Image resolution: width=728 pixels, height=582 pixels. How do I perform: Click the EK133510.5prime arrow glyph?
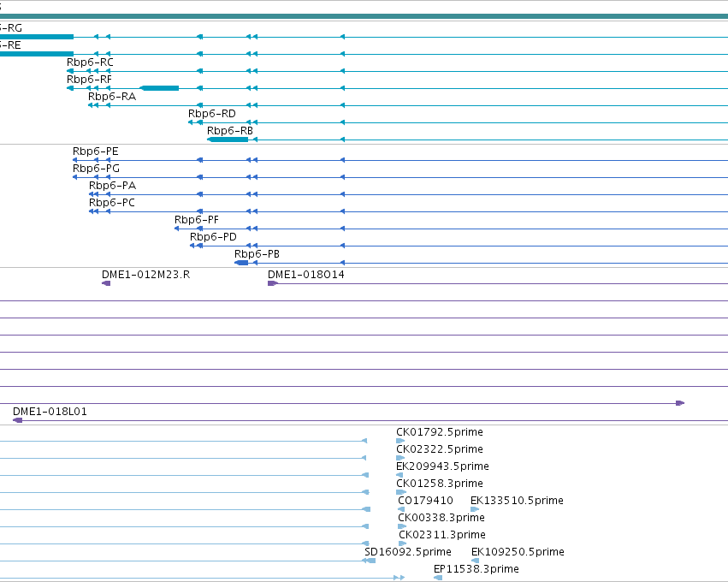(x=475, y=509)
